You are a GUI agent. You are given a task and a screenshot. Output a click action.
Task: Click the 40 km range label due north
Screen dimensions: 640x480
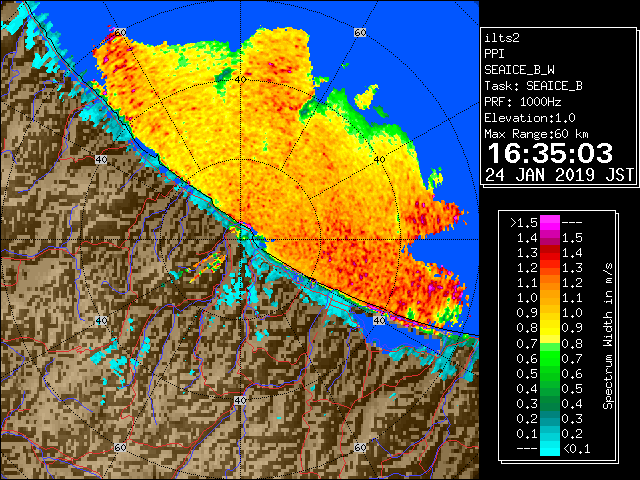pos(240,79)
